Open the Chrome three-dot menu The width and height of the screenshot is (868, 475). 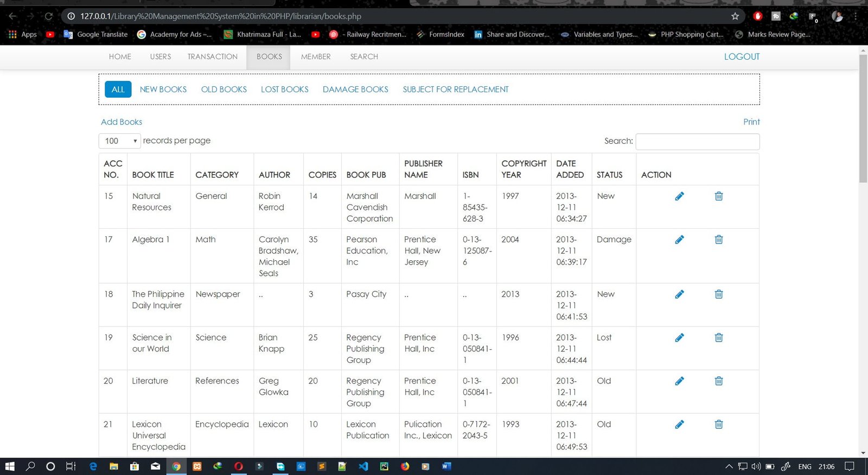856,16
